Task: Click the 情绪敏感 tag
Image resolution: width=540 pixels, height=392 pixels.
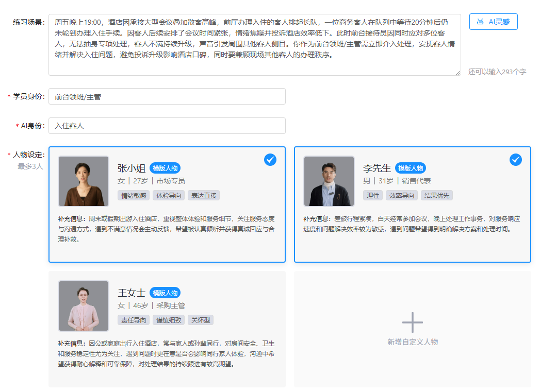Action: pyautogui.click(x=133, y=196)
